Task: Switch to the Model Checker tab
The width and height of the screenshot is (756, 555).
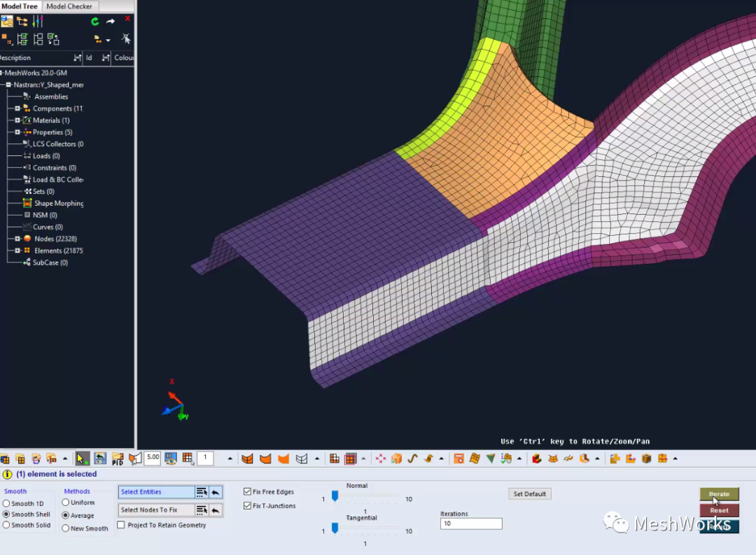Action: pos(69,6)
